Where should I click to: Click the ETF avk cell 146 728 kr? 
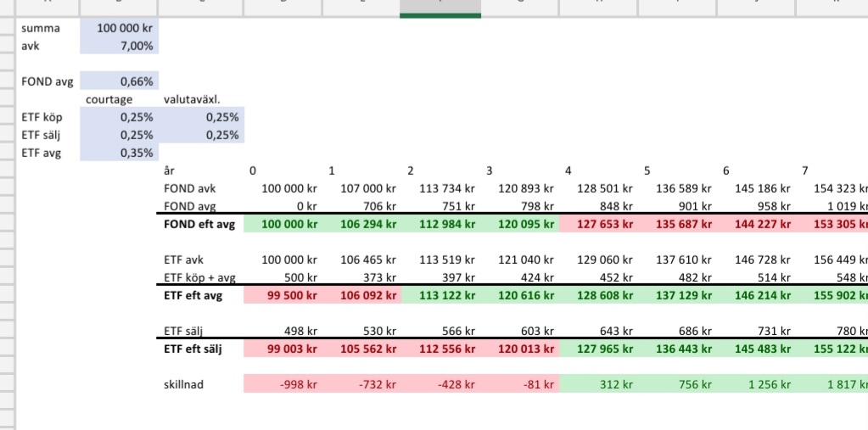pyautogui.click(x=756, y=260)
